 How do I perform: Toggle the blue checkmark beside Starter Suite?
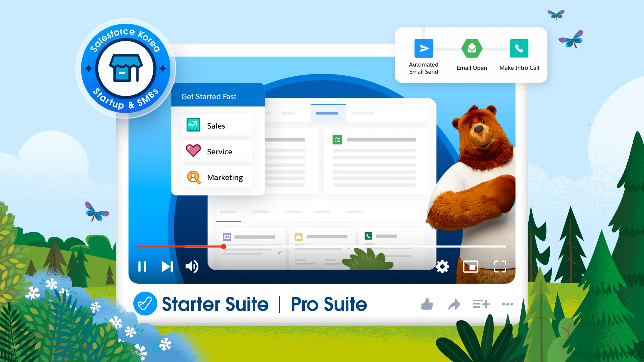(x=145, y=304)
